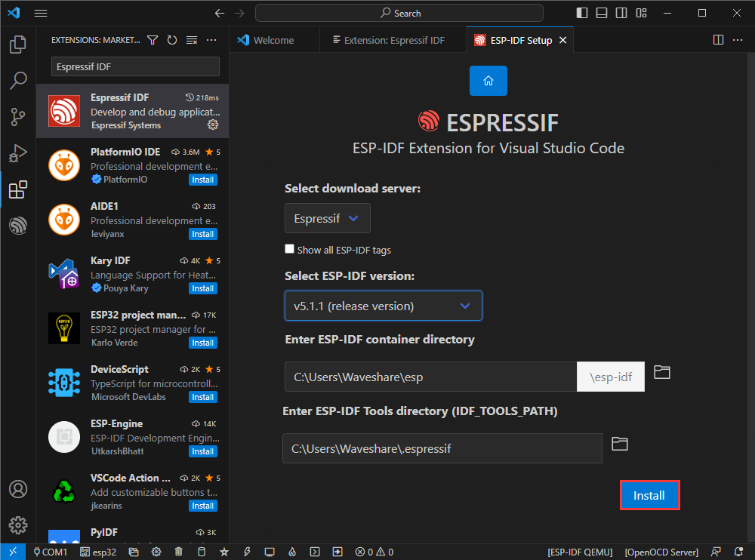Image resolution: width=755 pixels, height=560 pixels.
Task: Click the home button in ESP-IDF Setup
Action: pyautogui.click(x=488, y=81)
